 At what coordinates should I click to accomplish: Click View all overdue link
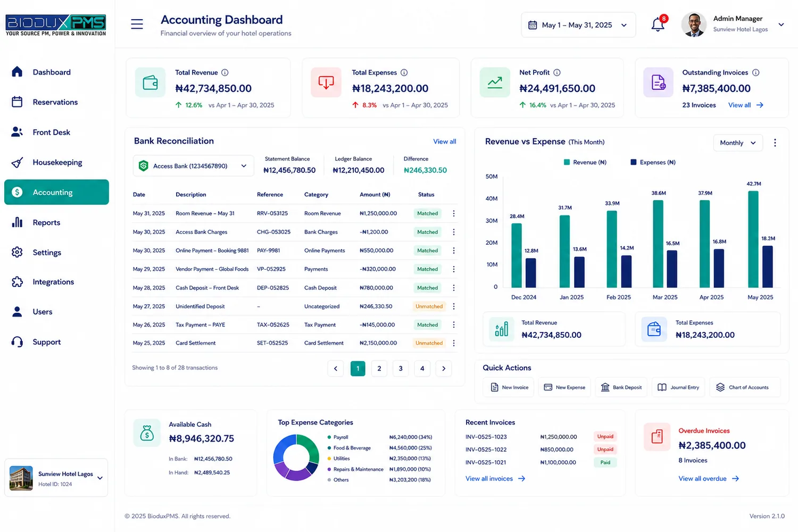click(x=709, y=479)
